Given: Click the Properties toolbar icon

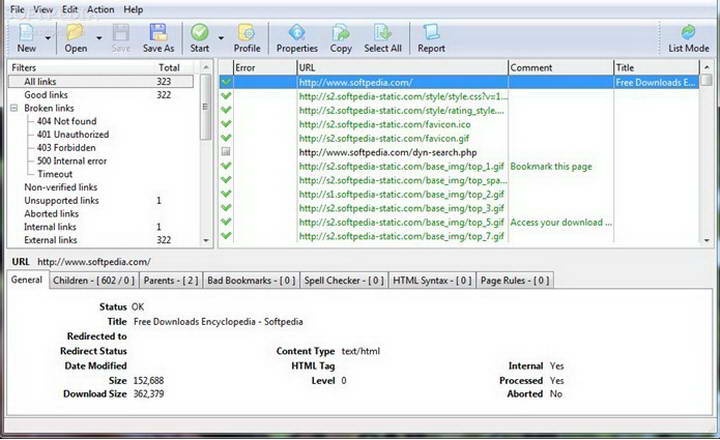Looking at the screenshot, I should (297, 33).
